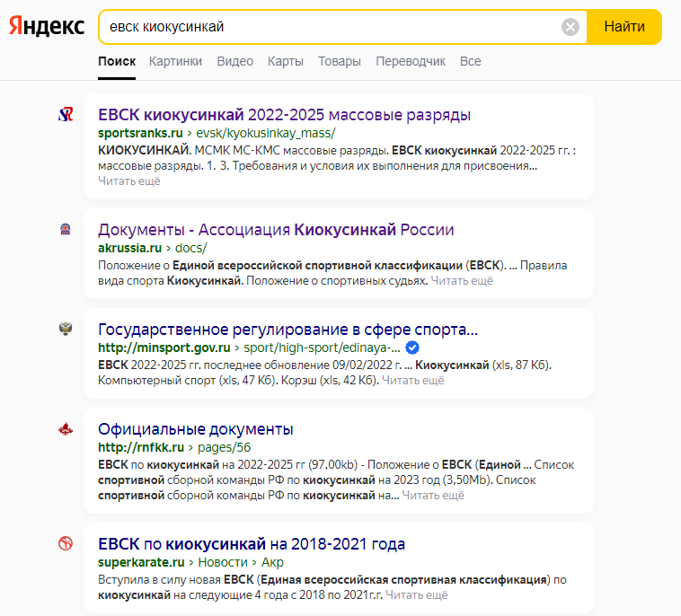Switch to the Видео tab
This screenshot has width=681, height=616.
click(x=235, y=61)
